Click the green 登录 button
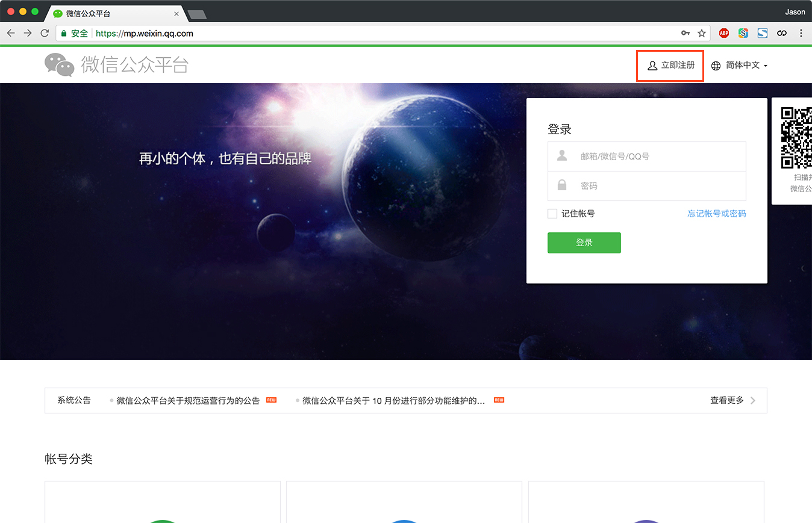Viewport: 812px width, 523px height. pyautogui.click(x=584, y=243)
